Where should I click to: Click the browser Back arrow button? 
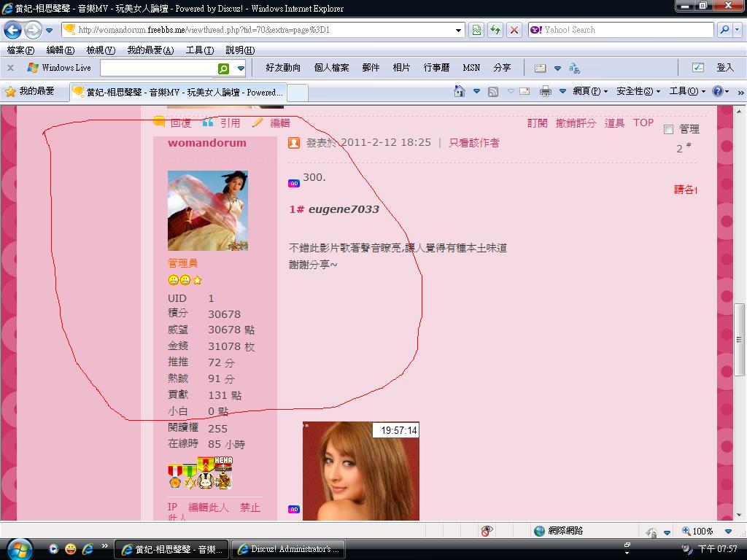click(12, 30)
